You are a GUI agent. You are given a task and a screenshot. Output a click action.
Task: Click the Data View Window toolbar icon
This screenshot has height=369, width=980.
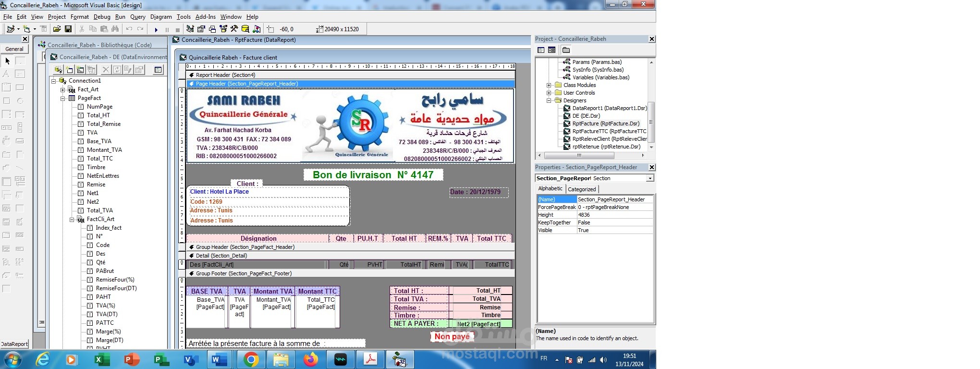click(x=245, y=29)
